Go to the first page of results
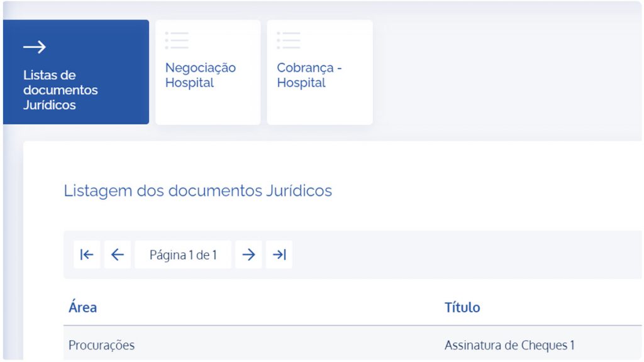The image size is (644, 362). point(87,255)
